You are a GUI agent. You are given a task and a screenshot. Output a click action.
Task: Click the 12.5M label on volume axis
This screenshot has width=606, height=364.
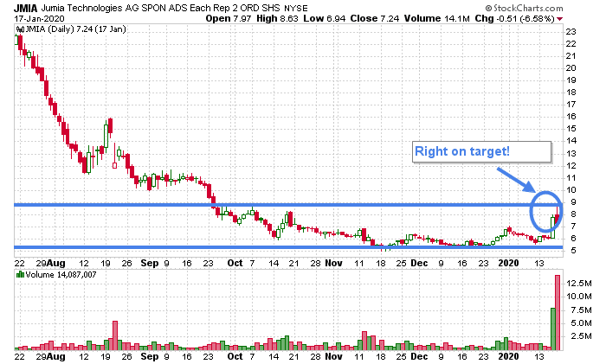[579, 284]
